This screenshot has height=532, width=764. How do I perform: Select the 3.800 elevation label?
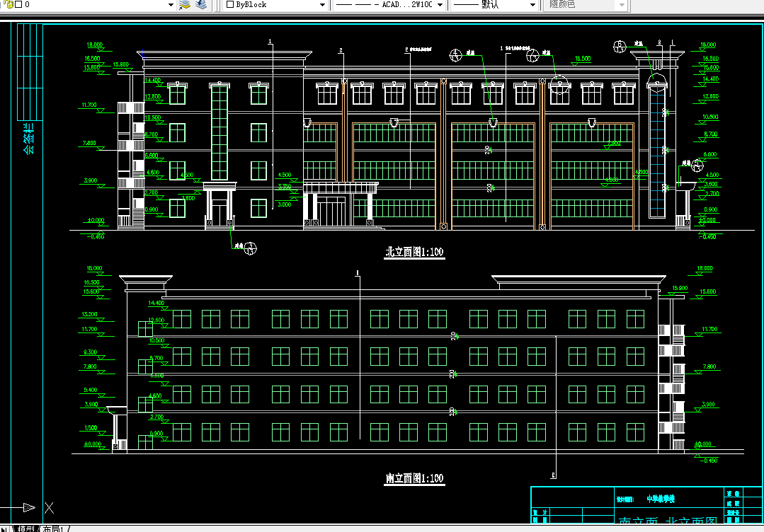click(188, 198)
